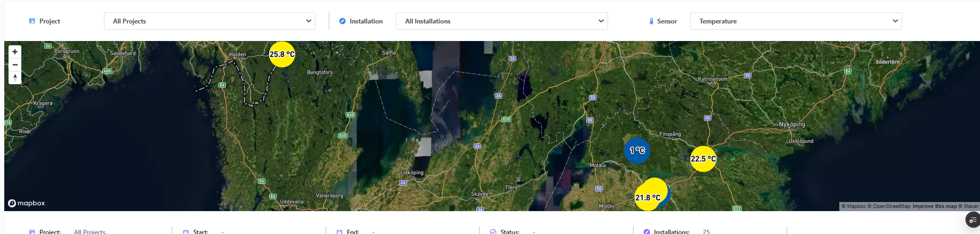Click the Södertörn map label
Image resolution: width=980 pixels, height=234 pixels.
pos(887,62)
